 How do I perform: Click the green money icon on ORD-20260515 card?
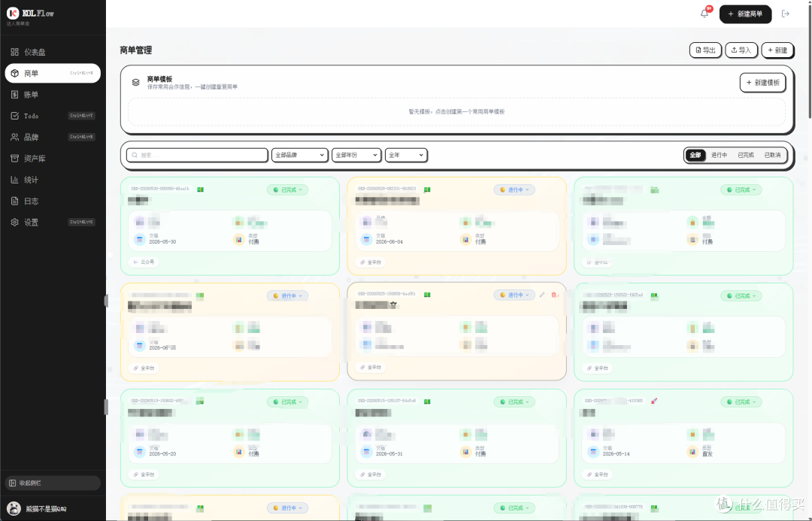(427, 401)
